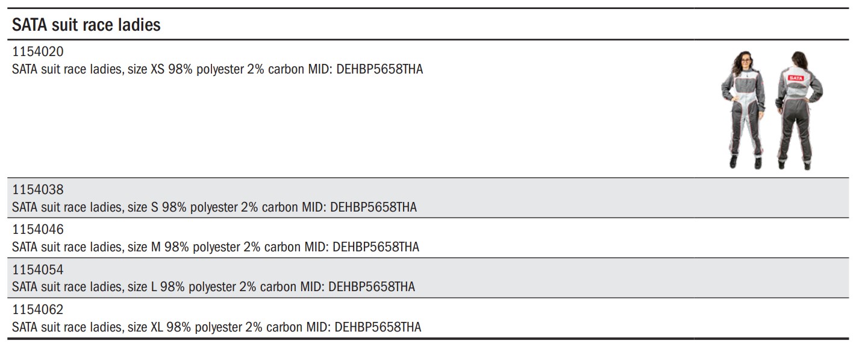Click the size XS suit description
This screenshot has width=868, height=343.
[217, 69]
